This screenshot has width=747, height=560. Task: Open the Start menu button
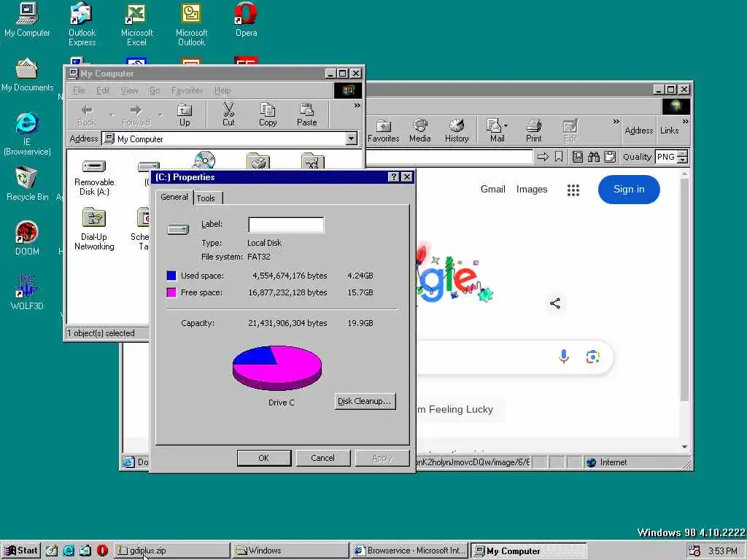pos(21,551)
